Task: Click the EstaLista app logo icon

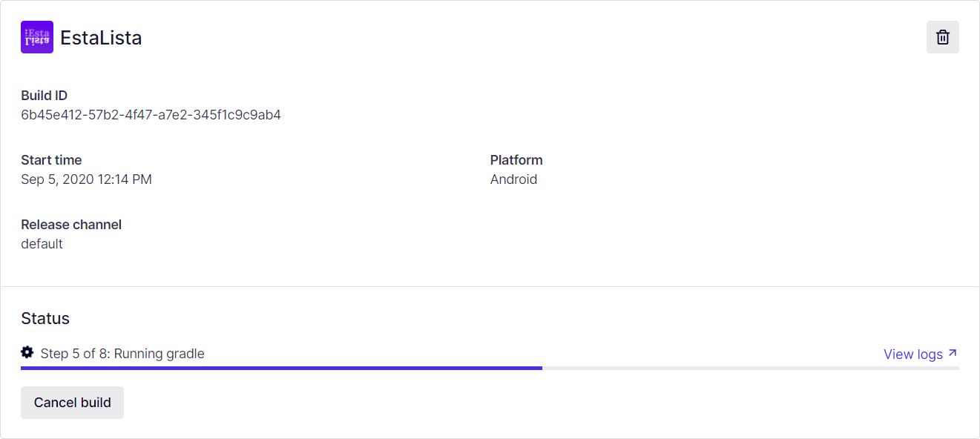Action: coord(37,37)
